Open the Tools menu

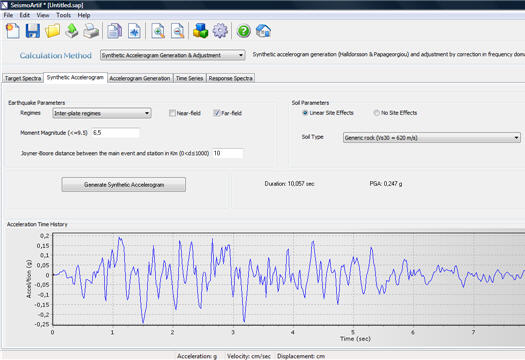click(63, 15)
